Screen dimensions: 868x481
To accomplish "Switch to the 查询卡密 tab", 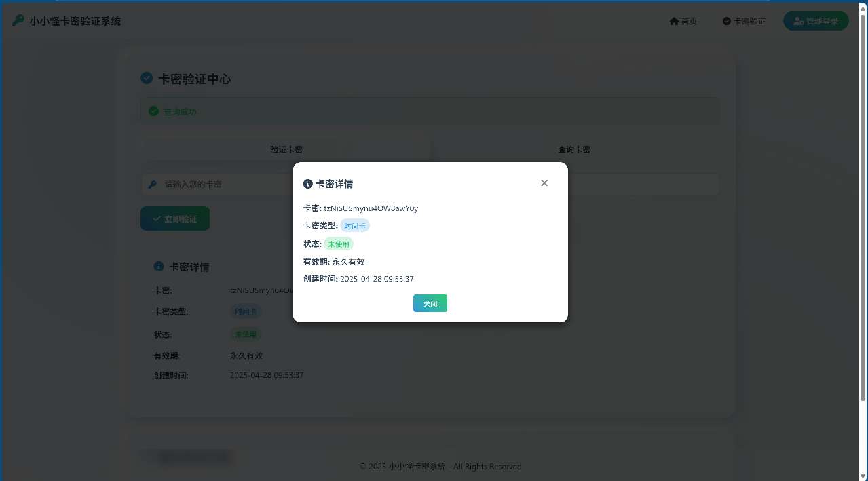I will pyautogui.click(x=573, y=149).
